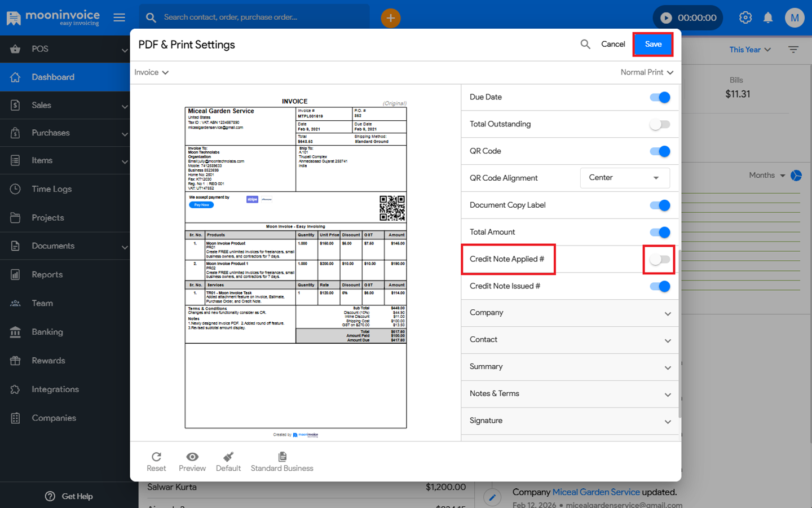Cancel the PDF & Print Settings dialog

click(x=613, y=44)
